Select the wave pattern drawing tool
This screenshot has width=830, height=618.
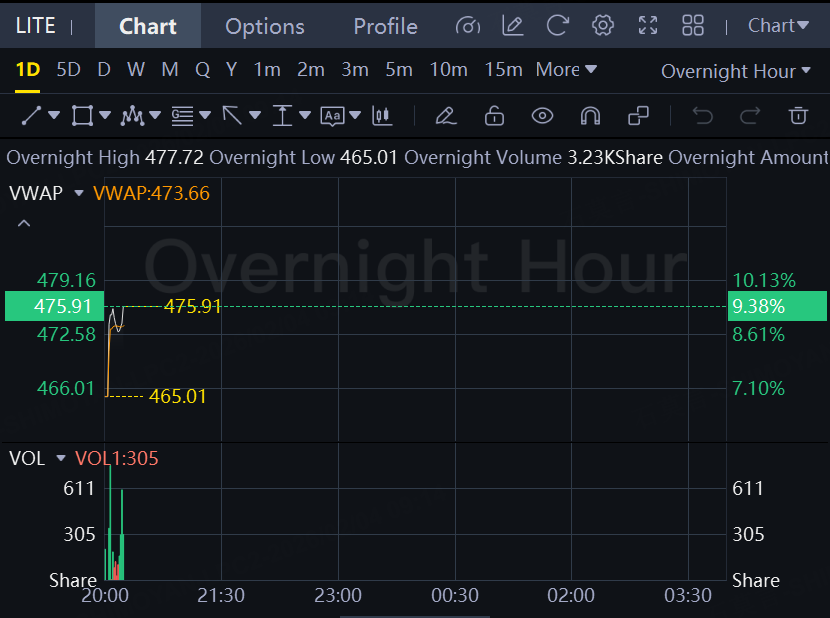click(x=132, y=115)
